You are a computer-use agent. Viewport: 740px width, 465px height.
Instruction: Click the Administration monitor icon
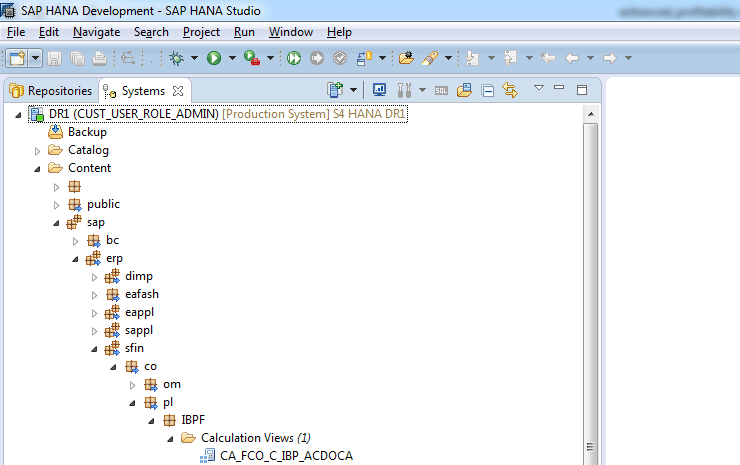pyautogui.click(x=379, y=90)
